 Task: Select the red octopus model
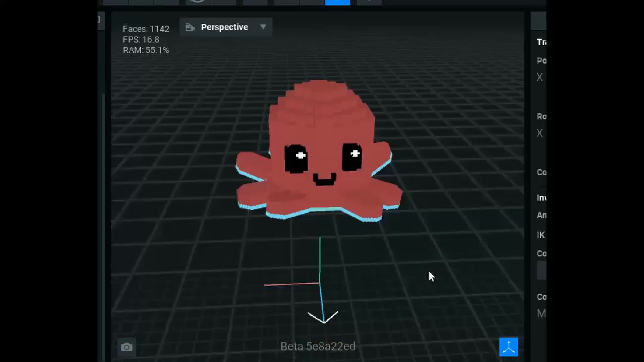pyautogui.click(x=319, y=151)
